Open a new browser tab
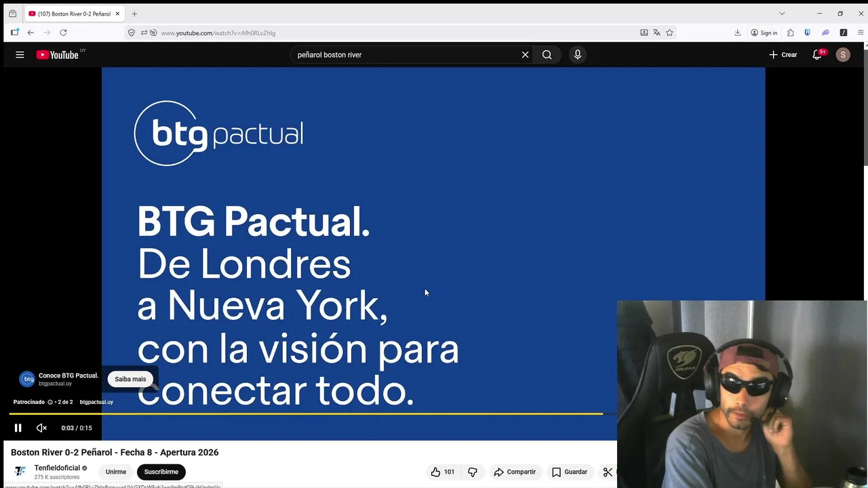Image resolution: width=868 pixels, height=488 pixels. [134, 14]
